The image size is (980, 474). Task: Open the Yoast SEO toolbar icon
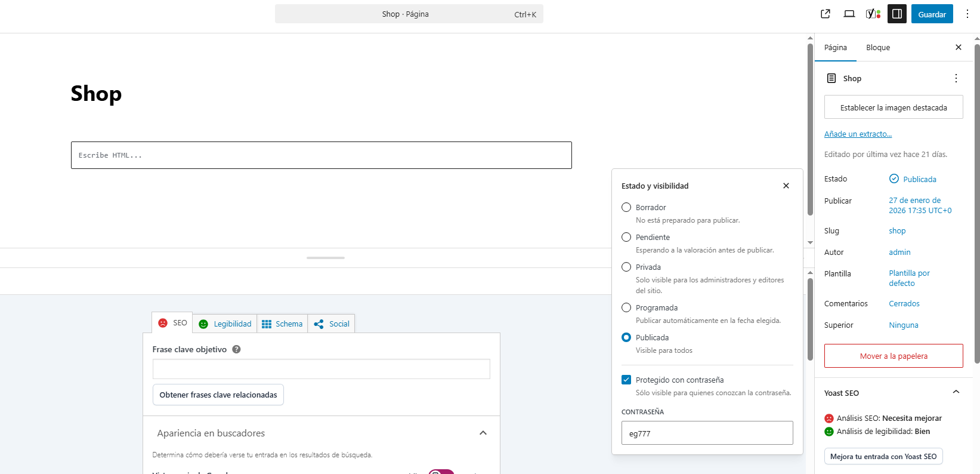point(873,14)
